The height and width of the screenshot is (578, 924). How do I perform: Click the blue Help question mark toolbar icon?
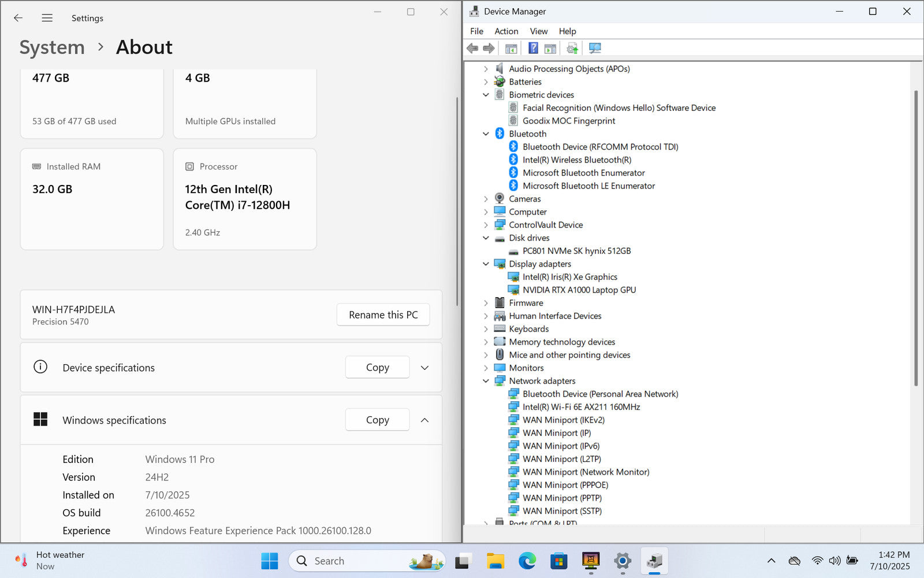pyautogui.click(x=533, y=48)
